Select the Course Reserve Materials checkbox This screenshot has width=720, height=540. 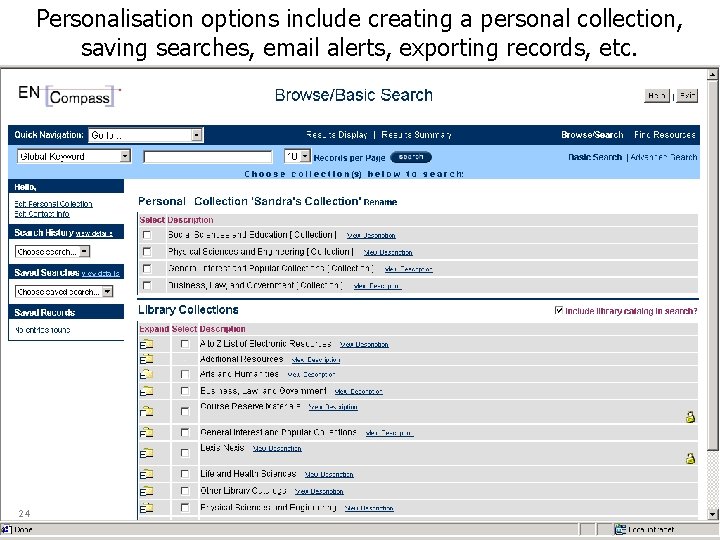[x=185, y=411]
